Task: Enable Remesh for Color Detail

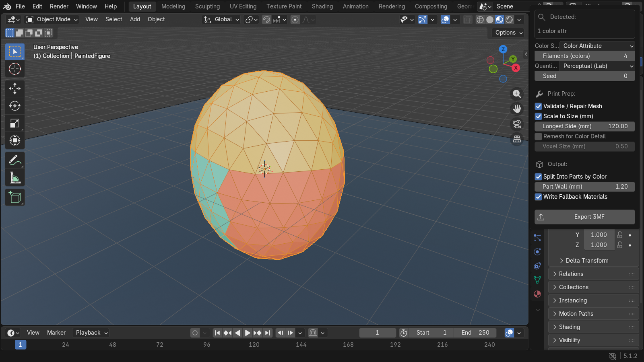Action: tap(538, 136)
